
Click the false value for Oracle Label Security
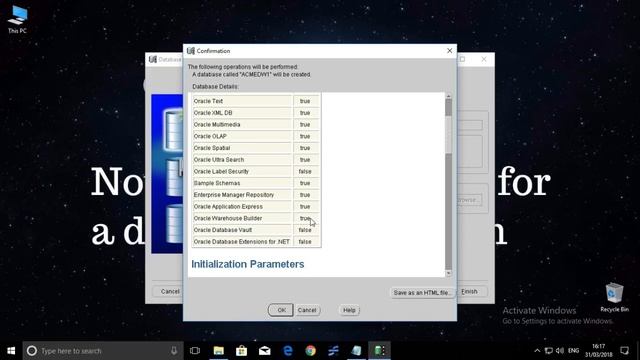[x=305, y=171]
